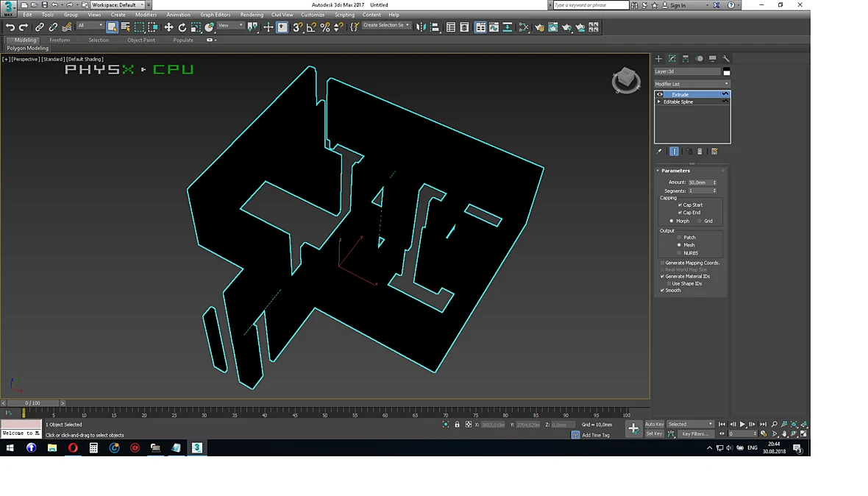Click the Undo arrow icon
Viewport: 868px width, 496px height.
[x=10, y=27]
